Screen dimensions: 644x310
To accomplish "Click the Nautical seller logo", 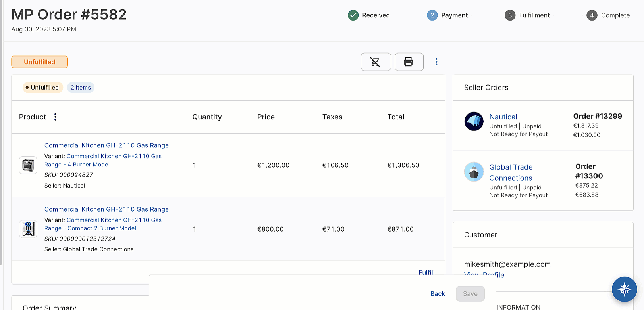I will 474,121.
